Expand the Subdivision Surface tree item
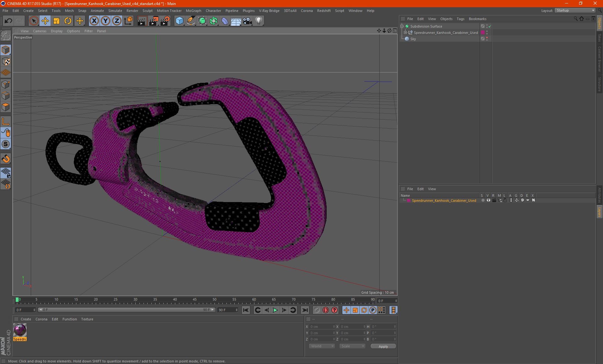 pyautogui.click(x=402, y=26)
